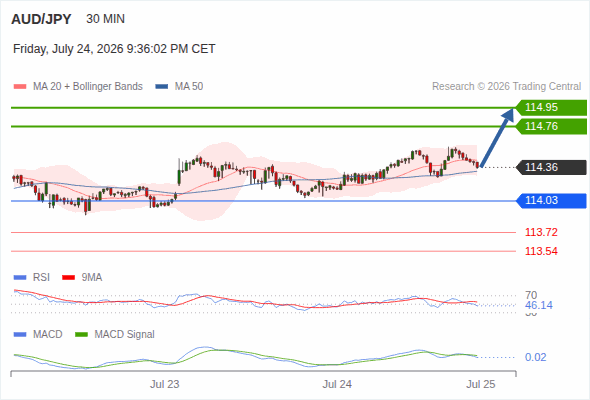Image resolution: width=590 pixels, height=400 pixels.
Task: Click the 9MA legend red swatch
Action: tap(68, 278)
